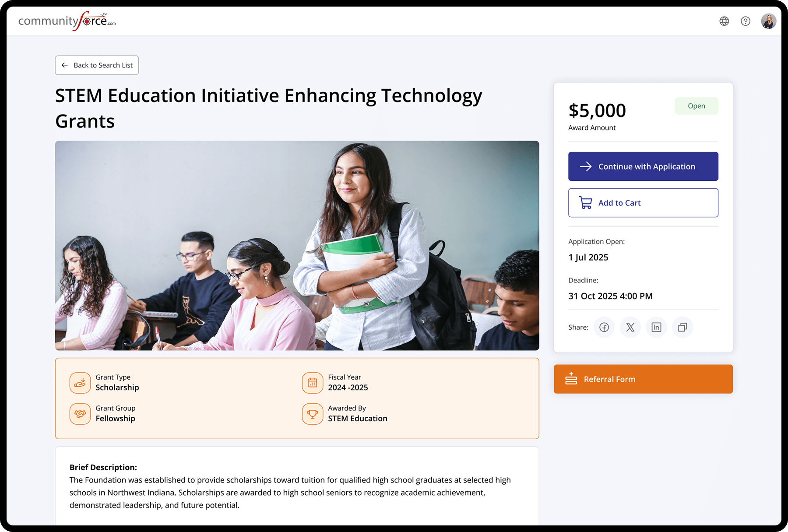Click the Grant Group handshake icon
This screenshot has height=532, width=788.
point(80,414)
